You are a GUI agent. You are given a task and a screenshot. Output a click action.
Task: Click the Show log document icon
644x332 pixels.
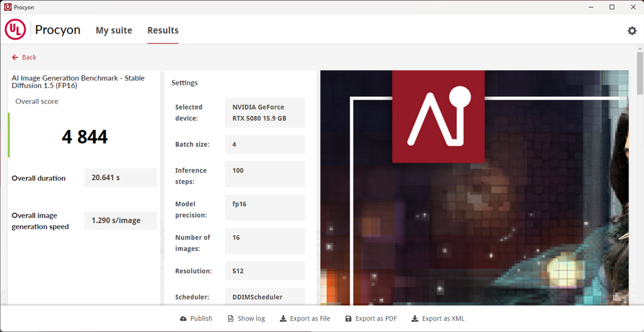(231, 319)
